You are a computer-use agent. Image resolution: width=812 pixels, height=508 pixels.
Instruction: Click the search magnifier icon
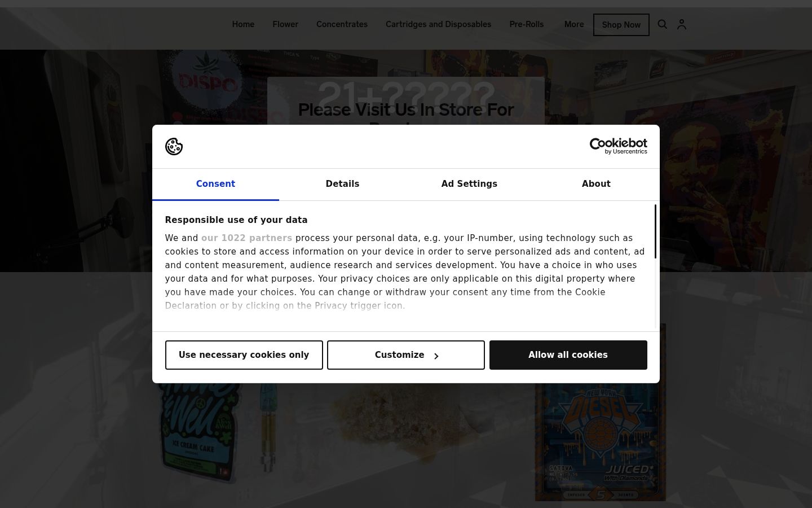pos(663,24)
